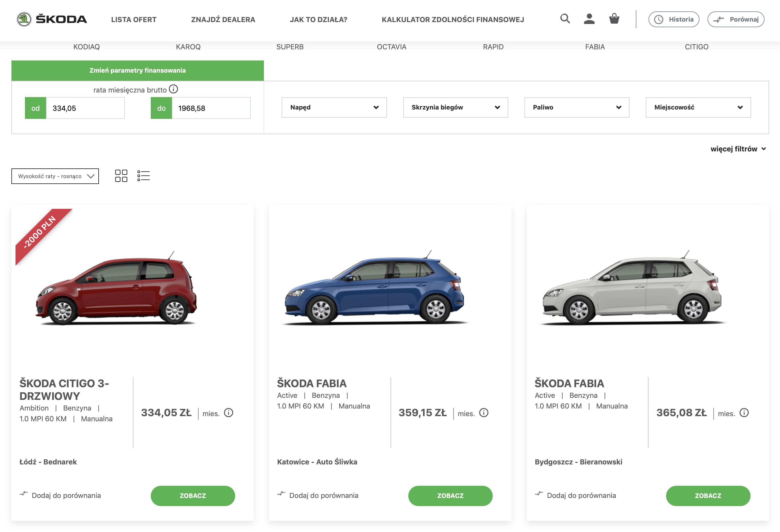Select the OCTAVIA model tab
The height and width of the screenshot is (532, 780).
[x=392, y=47]
